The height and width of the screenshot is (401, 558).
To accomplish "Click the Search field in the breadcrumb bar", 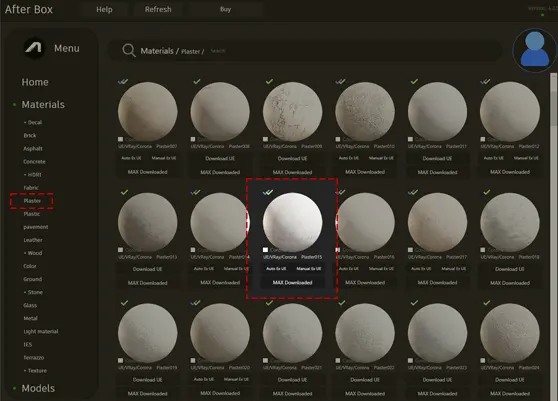I will point(218,51).
